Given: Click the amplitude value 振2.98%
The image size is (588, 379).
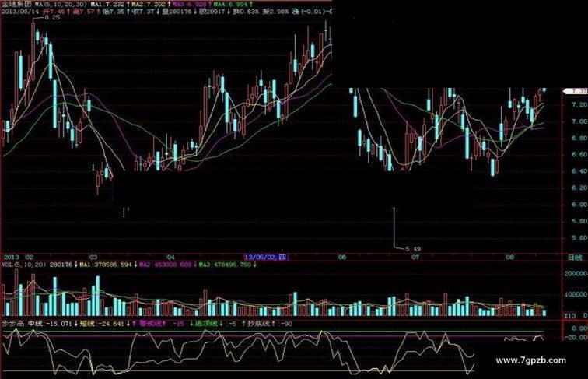Looking at the screenshot, I should click(275, 12).
